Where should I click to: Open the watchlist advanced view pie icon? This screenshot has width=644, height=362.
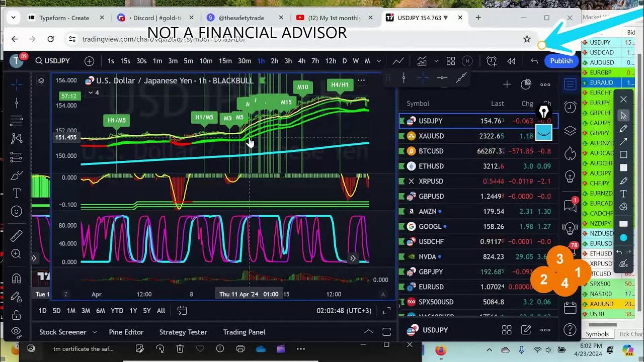(x=526, y=84)
